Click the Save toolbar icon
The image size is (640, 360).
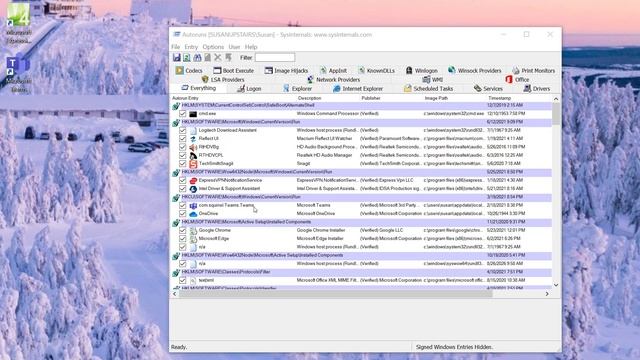coord(176,58)
